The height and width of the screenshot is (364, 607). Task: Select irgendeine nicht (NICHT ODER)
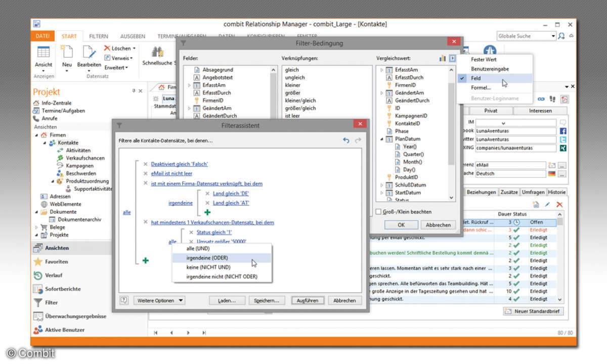pyautogui.click(x=222, y=277)
